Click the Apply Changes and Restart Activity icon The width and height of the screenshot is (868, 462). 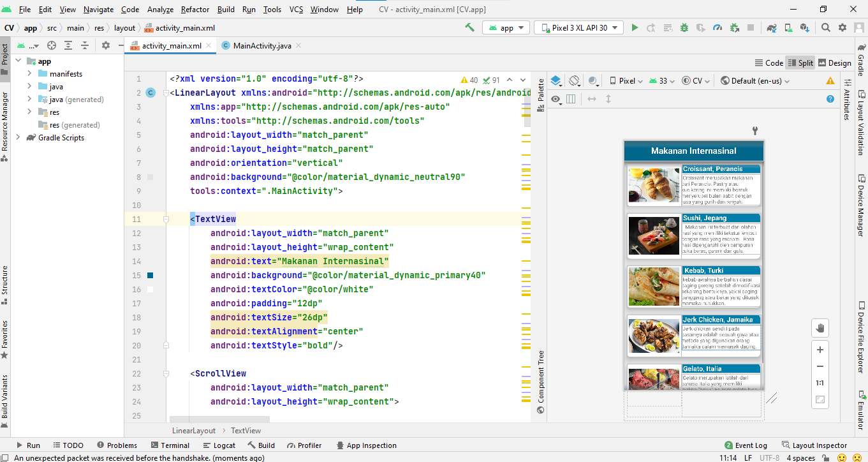pos(651,28)
